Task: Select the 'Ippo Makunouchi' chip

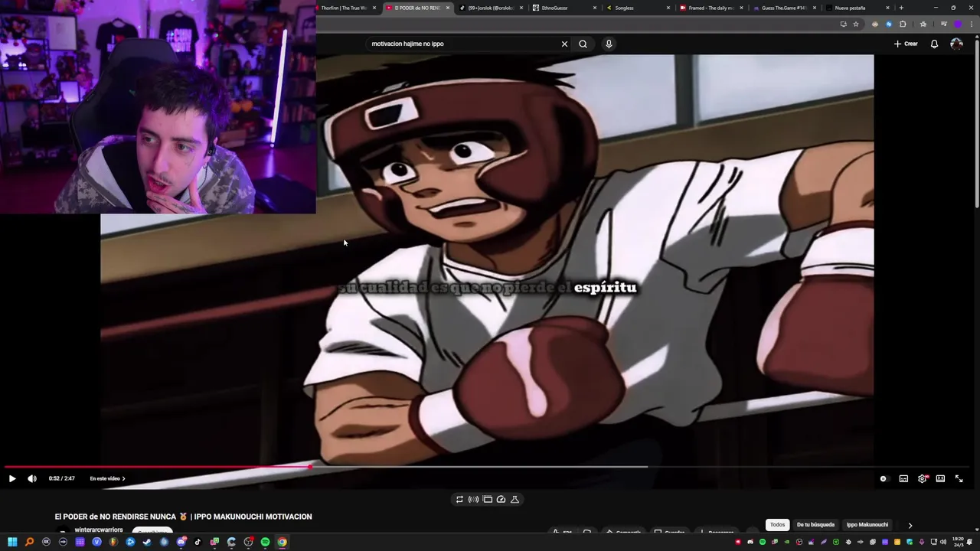Action: coord(867,524)
